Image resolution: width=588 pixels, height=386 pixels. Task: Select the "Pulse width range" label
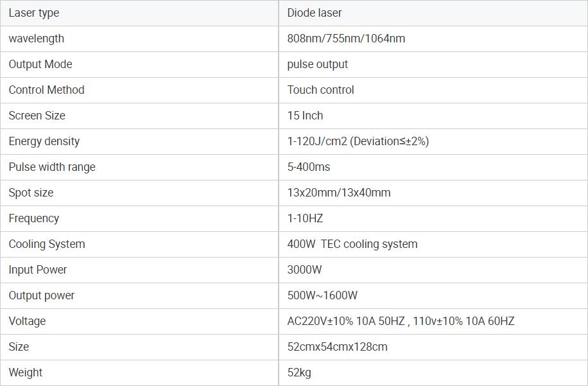52,167
